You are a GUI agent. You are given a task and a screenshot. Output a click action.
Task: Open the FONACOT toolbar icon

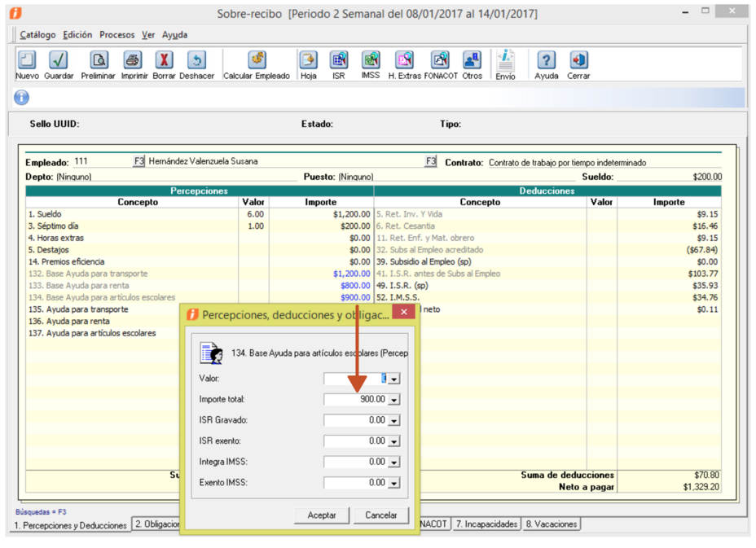tap(440, 61)
